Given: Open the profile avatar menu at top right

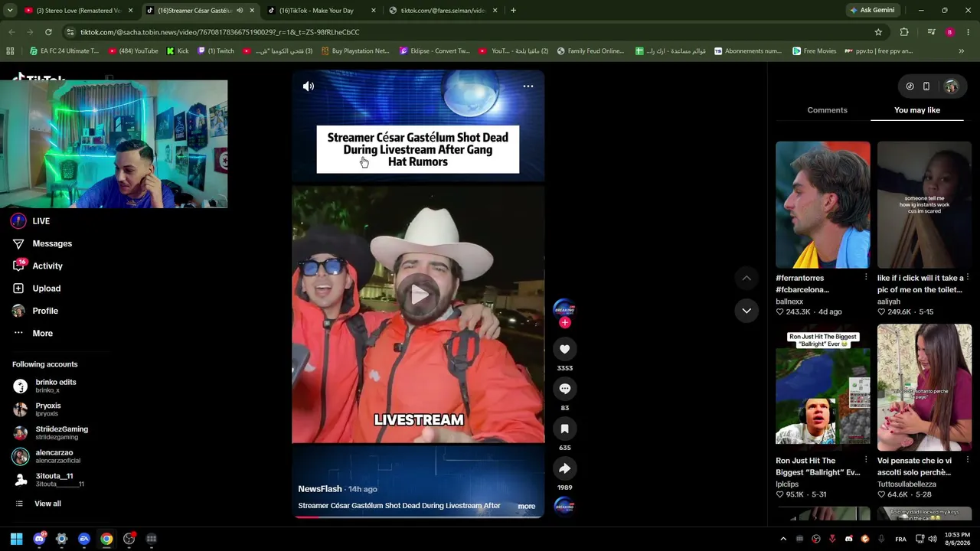Looking at the screenshot, I should click(x=951, y=86).
